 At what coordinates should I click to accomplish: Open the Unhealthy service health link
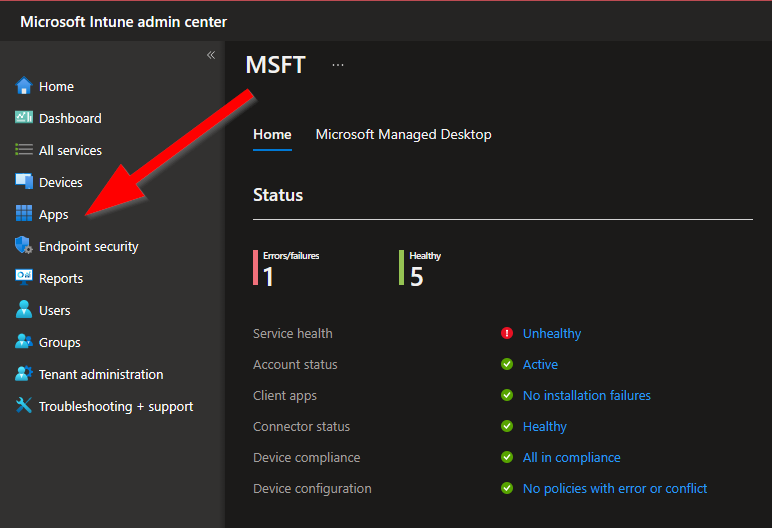(552, 333)
